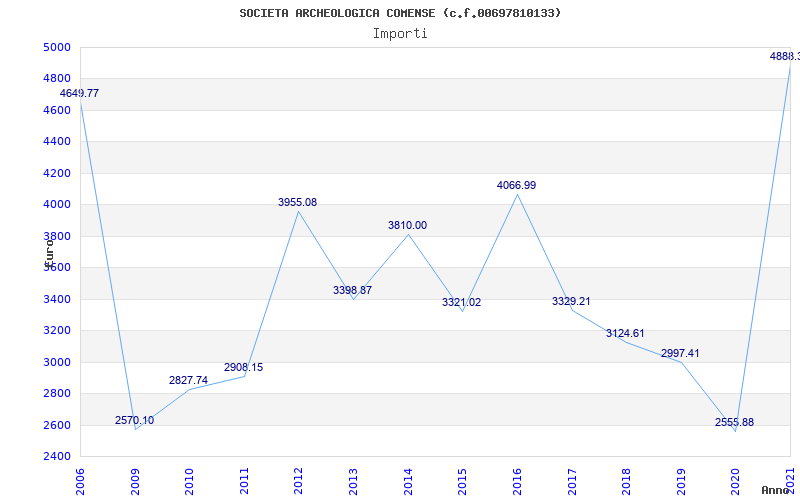Select data label 2908.15
This screenshot has height=500, width=800.
243,367
